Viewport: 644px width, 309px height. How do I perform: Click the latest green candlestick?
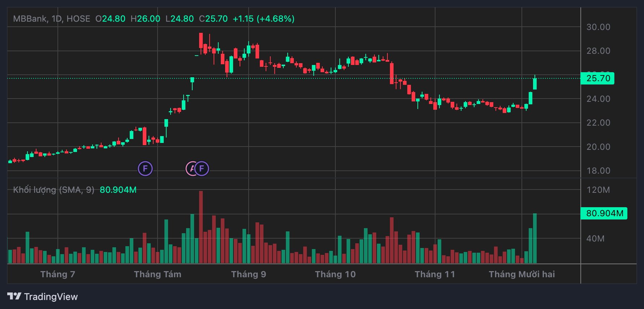(x=535, y=84)
